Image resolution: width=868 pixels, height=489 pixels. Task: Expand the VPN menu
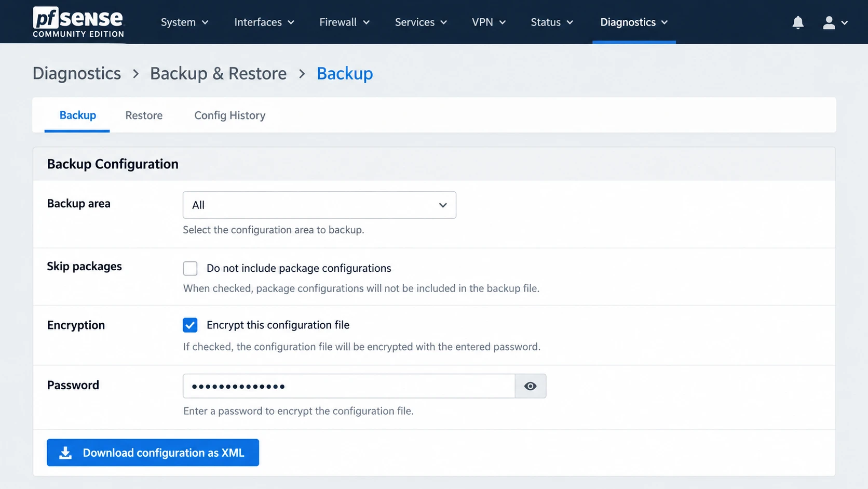tap(489, 22)
